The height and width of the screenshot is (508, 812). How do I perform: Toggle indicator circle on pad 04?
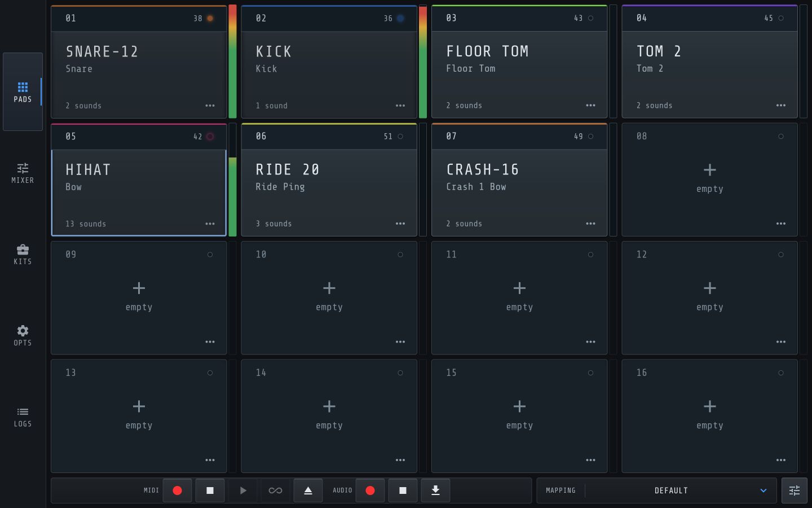(x=781, y=18)
